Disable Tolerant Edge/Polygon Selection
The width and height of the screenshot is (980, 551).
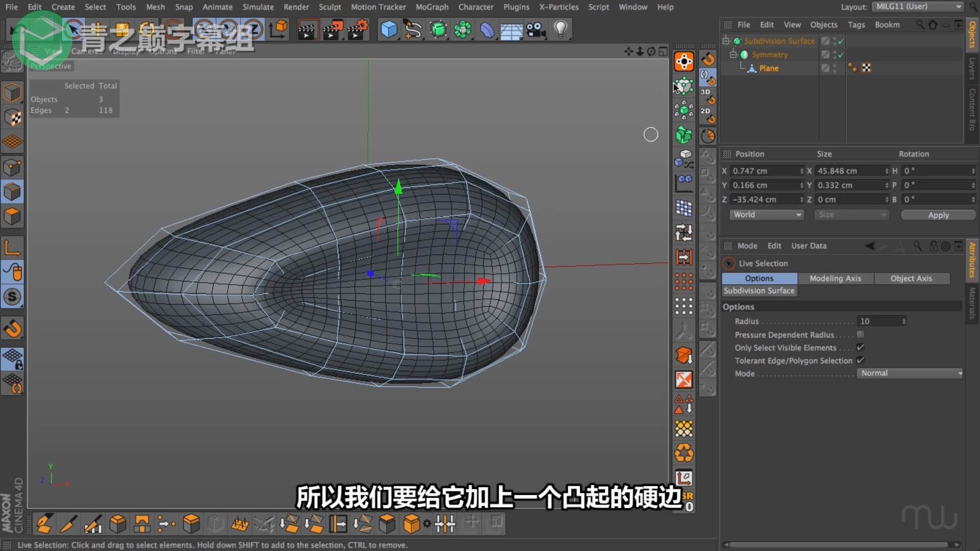[x=861, y=360]
